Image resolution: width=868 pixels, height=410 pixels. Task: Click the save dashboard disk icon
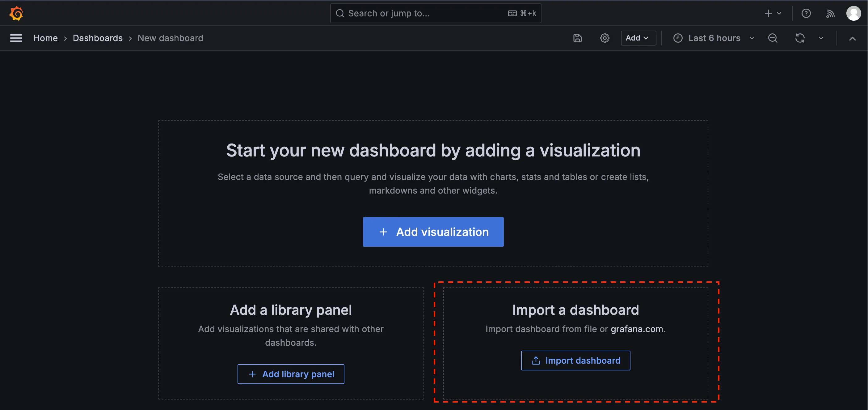tap(577, 38)
